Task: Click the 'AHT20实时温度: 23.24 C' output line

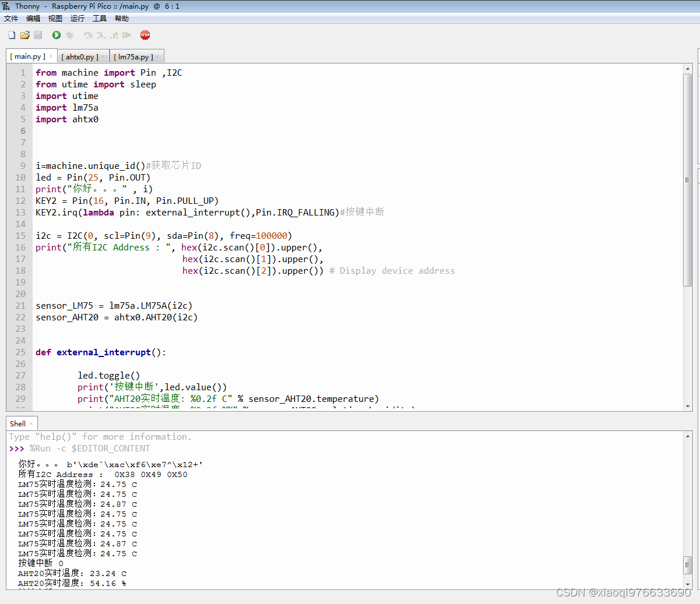Action: click(72, 574)
